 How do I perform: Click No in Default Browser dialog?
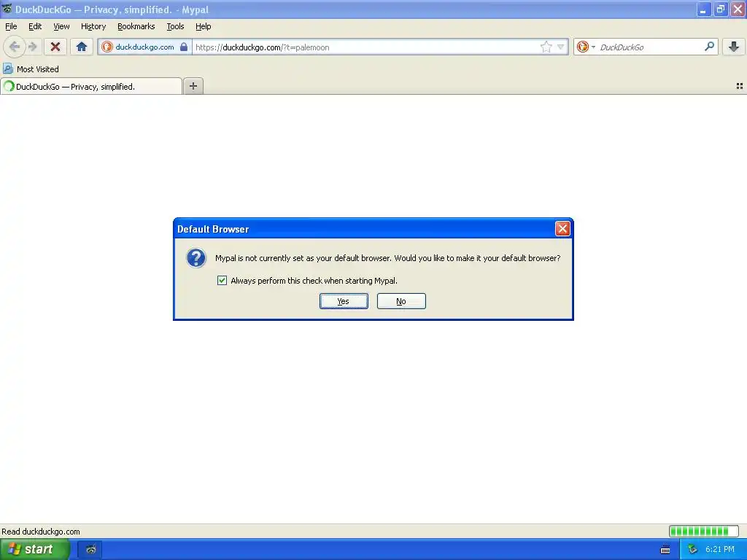click(401, 301)
